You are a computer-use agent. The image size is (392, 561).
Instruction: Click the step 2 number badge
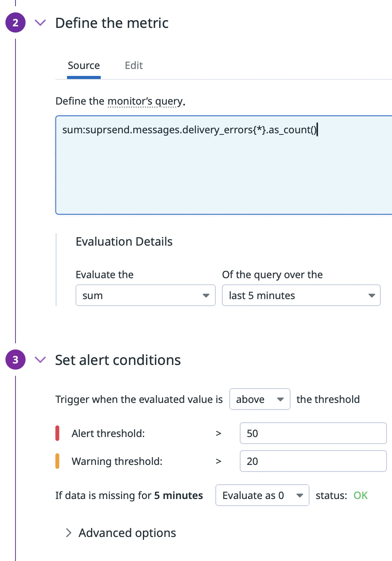[x=15, y=22]
